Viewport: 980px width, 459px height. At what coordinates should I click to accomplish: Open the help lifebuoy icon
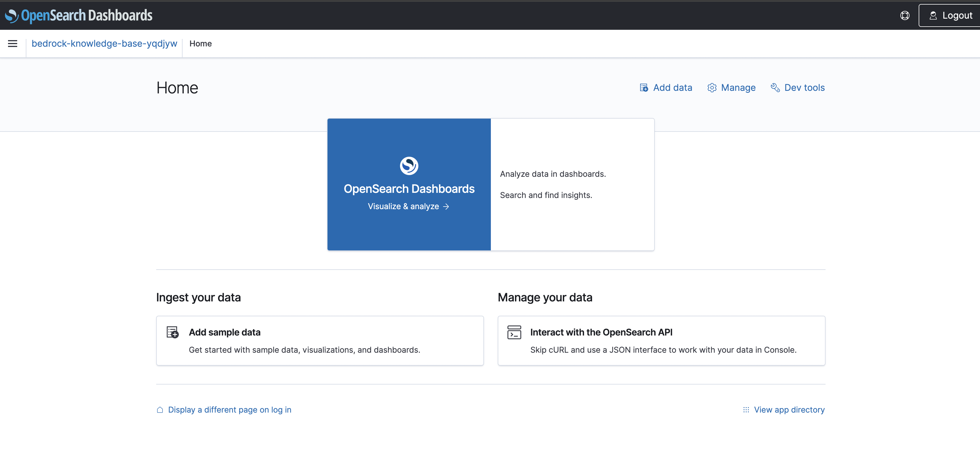click(x=905, y=15)
